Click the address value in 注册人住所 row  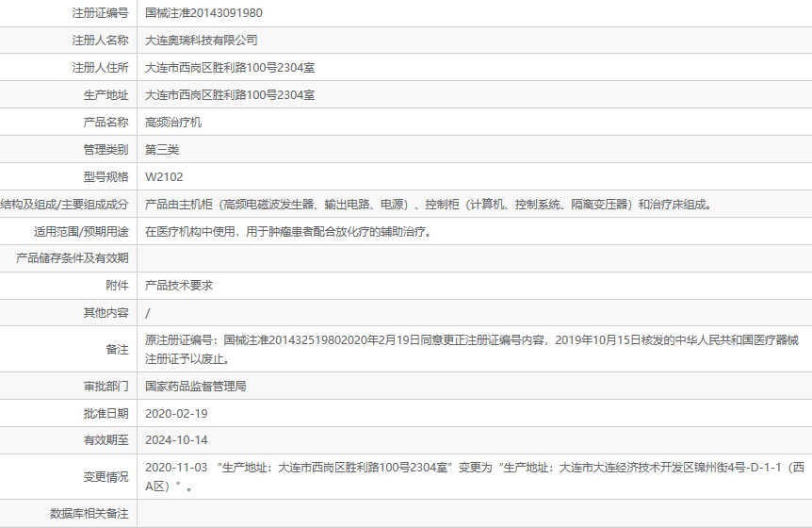[230, 67]
